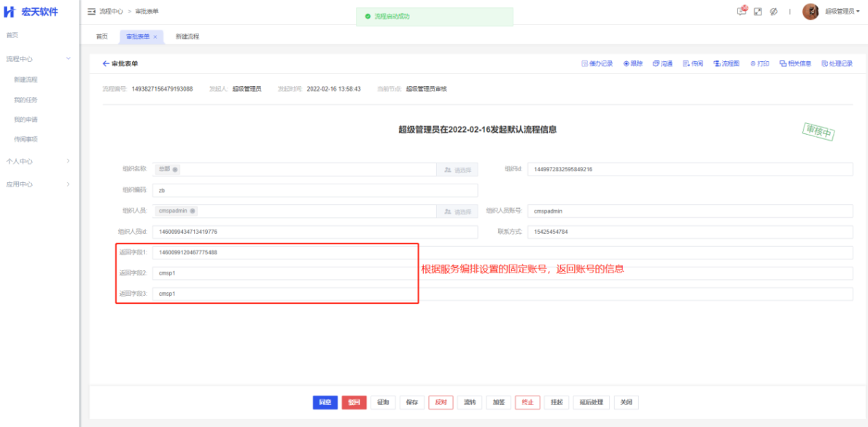Open the 流程图 flowchart view

tap(726, 63)
